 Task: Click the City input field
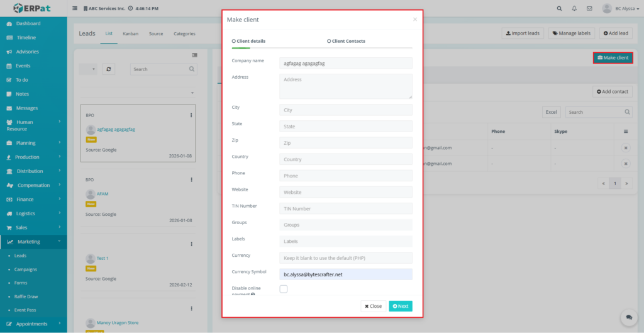click(x=345, y=110)
